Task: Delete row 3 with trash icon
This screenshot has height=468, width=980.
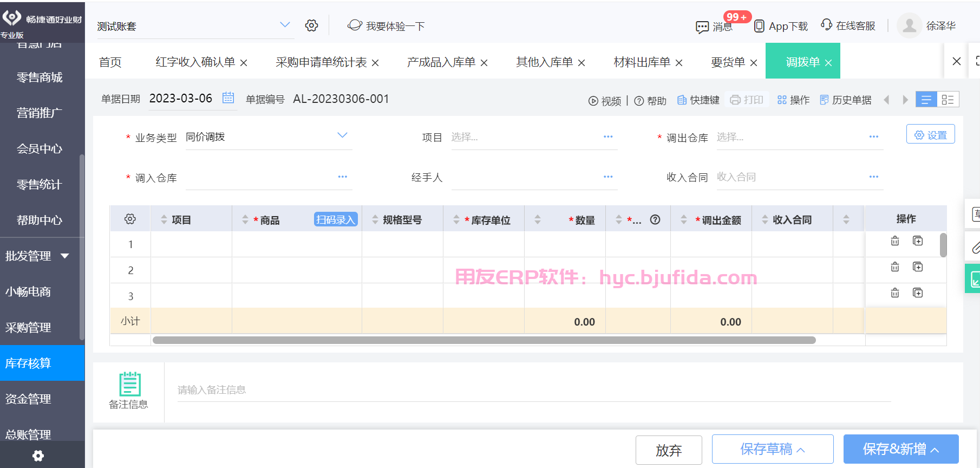Action: 895,293
